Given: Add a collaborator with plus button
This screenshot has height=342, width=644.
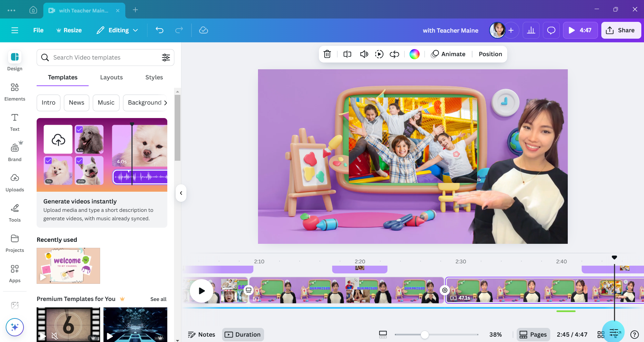Looking at the screenshot, I should point(511,30).
